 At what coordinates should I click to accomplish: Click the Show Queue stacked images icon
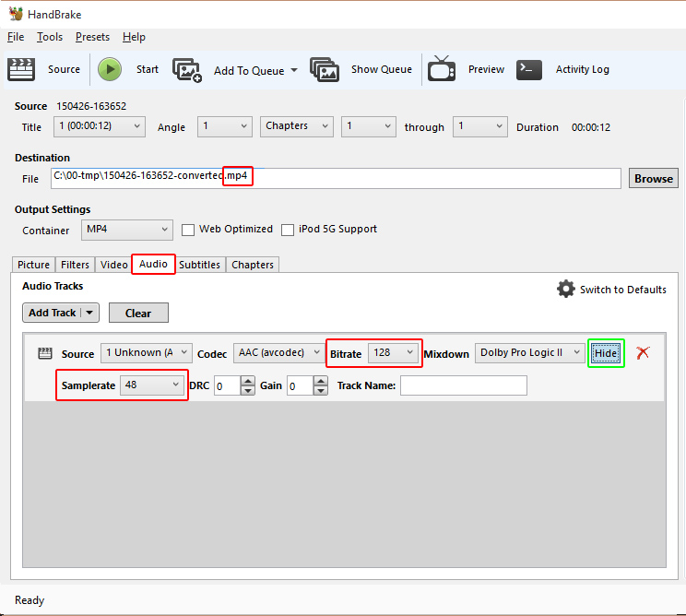[325, 69]
